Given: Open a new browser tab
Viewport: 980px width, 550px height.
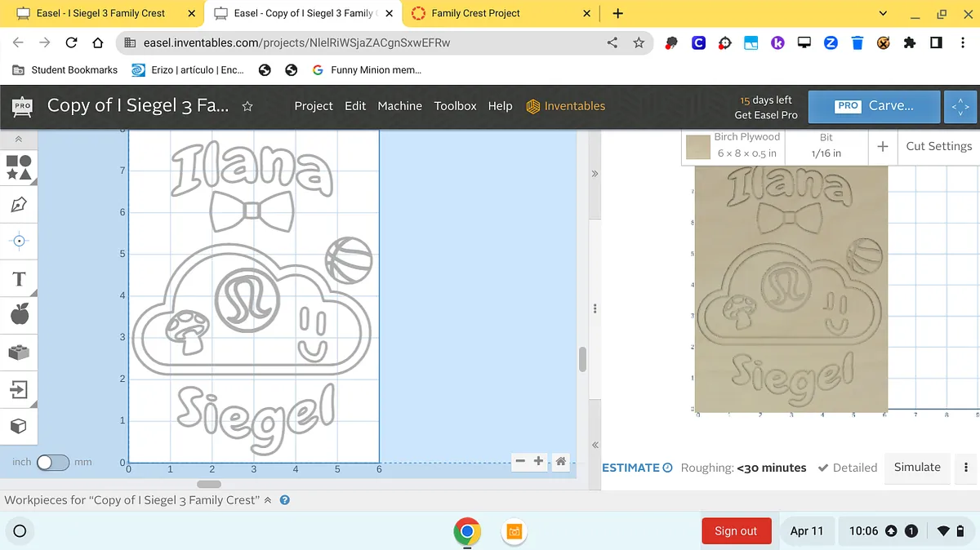Looking at the screenshot, I should click(618, 13).
